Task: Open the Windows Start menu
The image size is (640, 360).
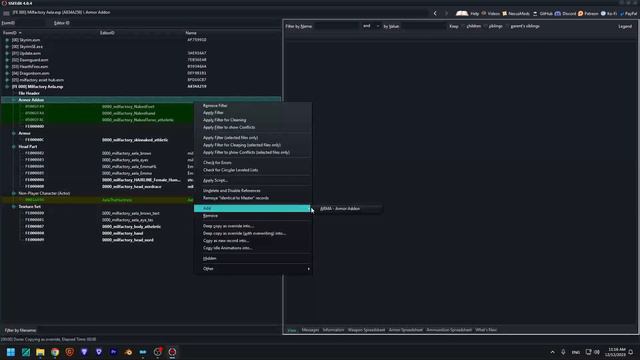Action: pyautogui.click(x=11, y=352)
